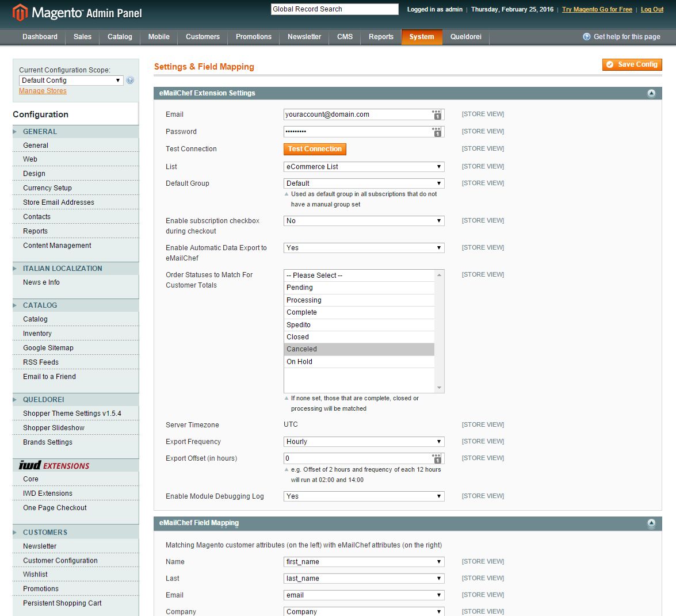Open the Email field mapping dropdown
Screen dimensions: 676x616
364,595
